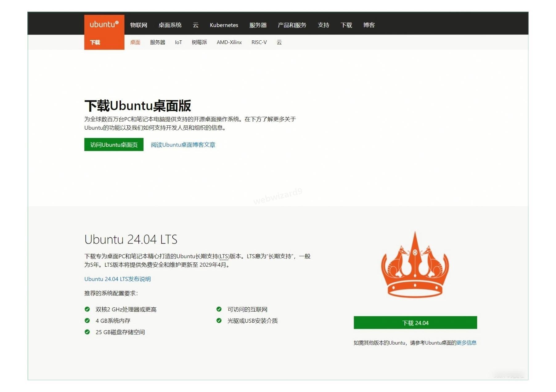This screenshot has width=556, height=392.
Task: Open the 博客 navigation item
Action: coord(369,25)
